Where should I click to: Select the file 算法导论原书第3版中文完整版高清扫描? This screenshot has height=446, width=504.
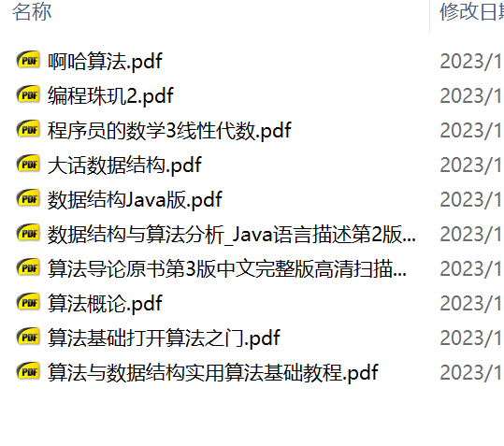pyautogui.click(x=227, y=268)
